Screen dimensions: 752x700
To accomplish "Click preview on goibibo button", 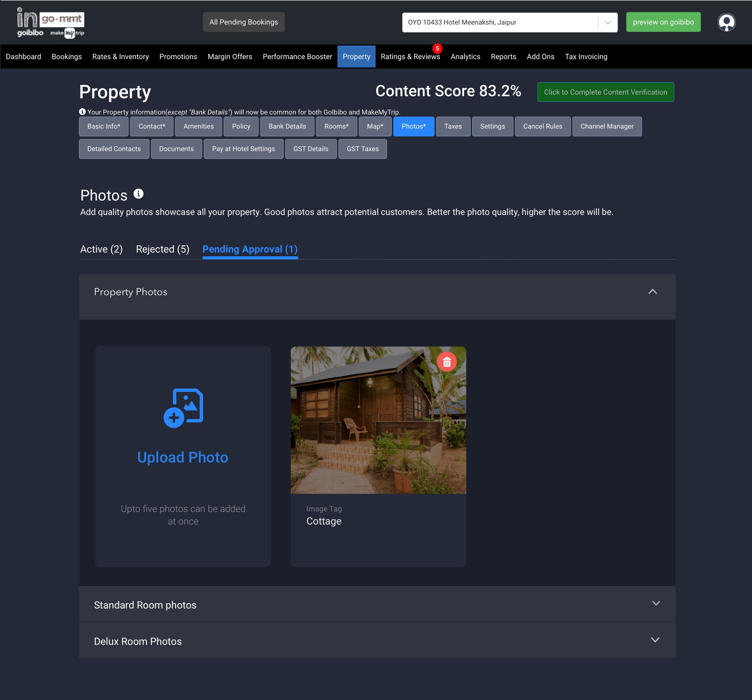I will [x=663, y=22].
